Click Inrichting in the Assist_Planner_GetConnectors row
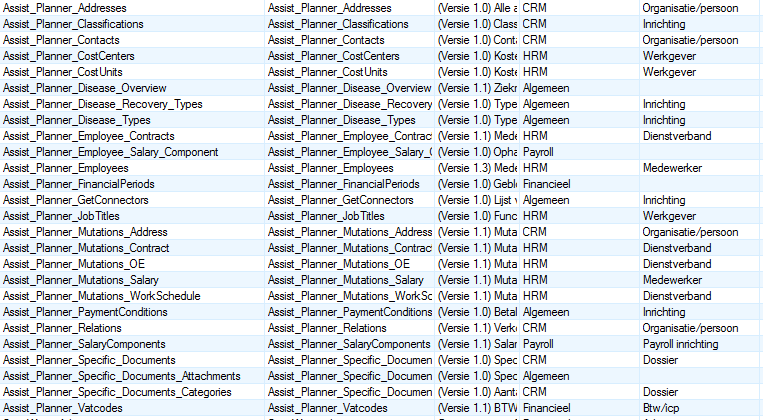Viewport: 763px width, 420px height. point(664,201)
